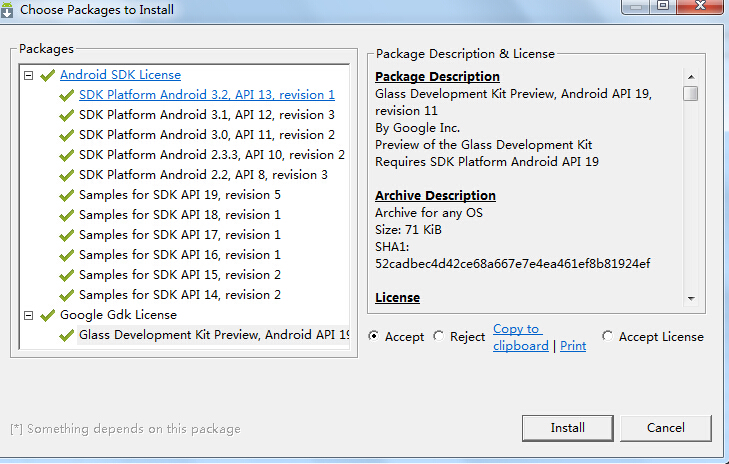Click the Print link
729x464 pixels.
(x=573, y=345)
